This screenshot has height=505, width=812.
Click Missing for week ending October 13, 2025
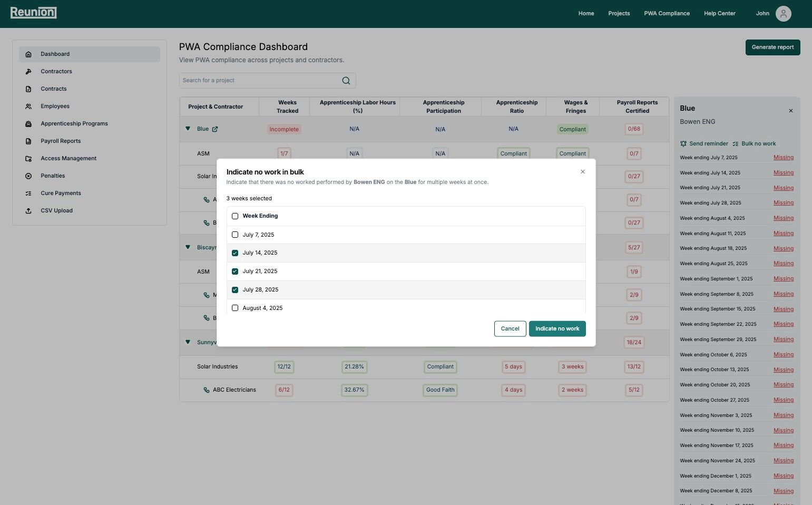click(783, 370)
